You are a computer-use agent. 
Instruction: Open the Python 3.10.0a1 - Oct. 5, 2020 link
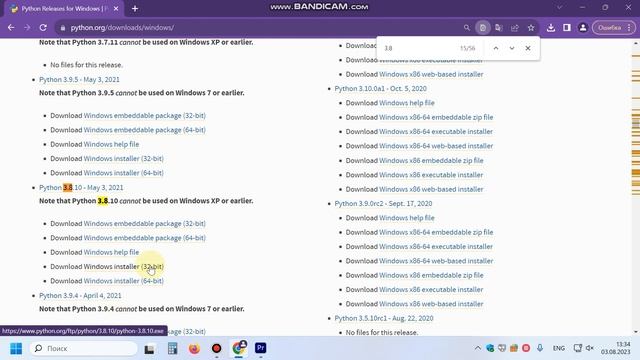[380, 89]
